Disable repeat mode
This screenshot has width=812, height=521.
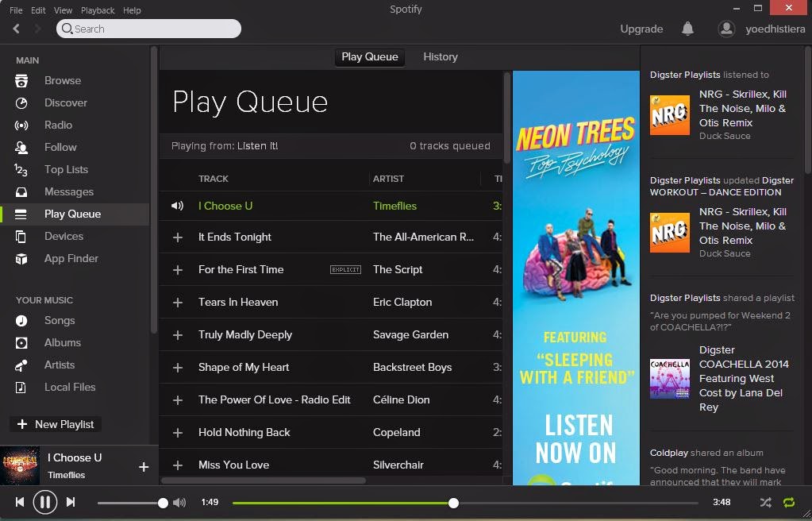pyautogui.click(x=790, y=502)
